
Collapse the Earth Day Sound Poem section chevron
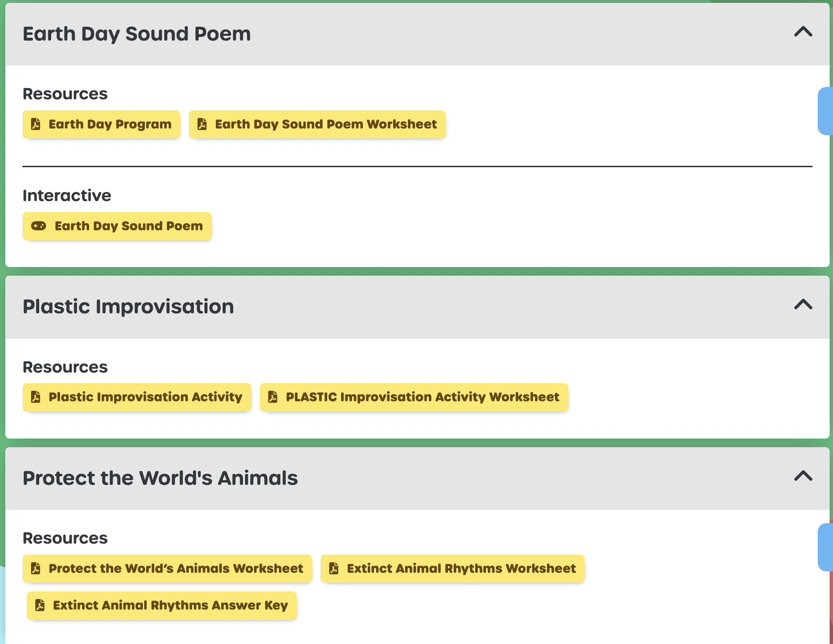803,32
